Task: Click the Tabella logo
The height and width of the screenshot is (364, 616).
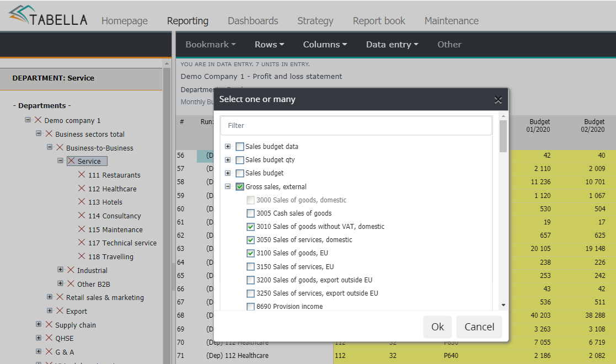Action: tap(48, 16)
